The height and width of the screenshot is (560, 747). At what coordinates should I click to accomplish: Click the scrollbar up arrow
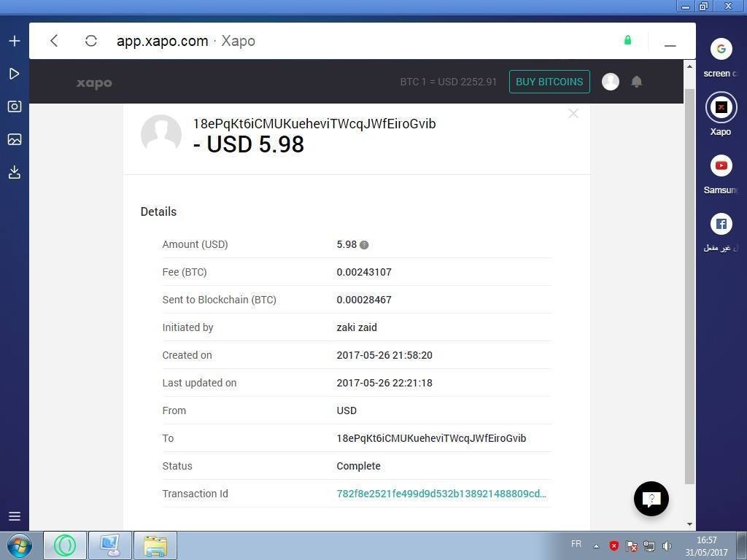(x=689, y=66)
